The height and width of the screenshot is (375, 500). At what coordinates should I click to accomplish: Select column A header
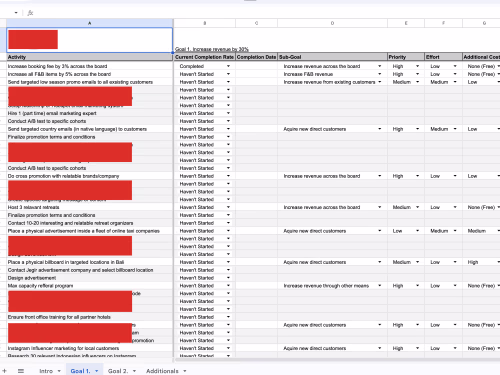coord(89,23)
